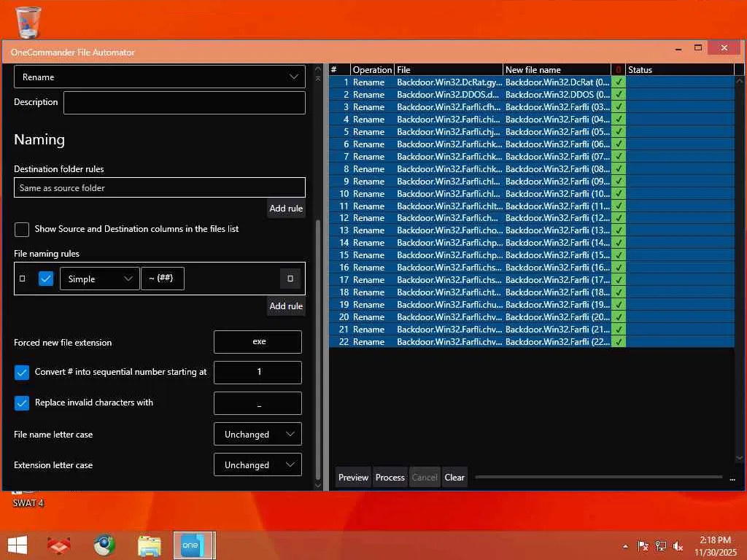Click the ellipsis beside the progress bar
The height and width of the screenshot is (560, 747).
(x=732, y=478)
